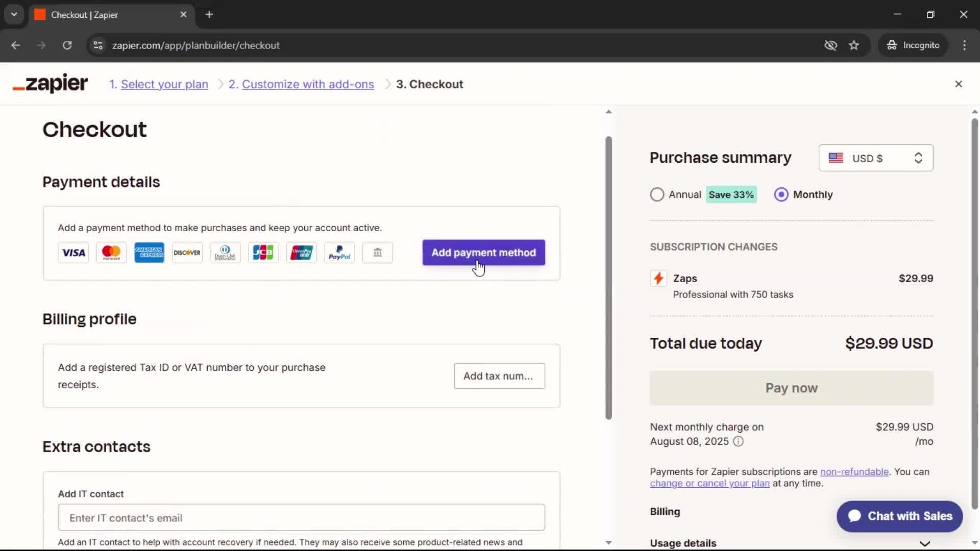980x551 pixels.
Task: Open the non-refundable policy link
Action: (x=854, y=472)
